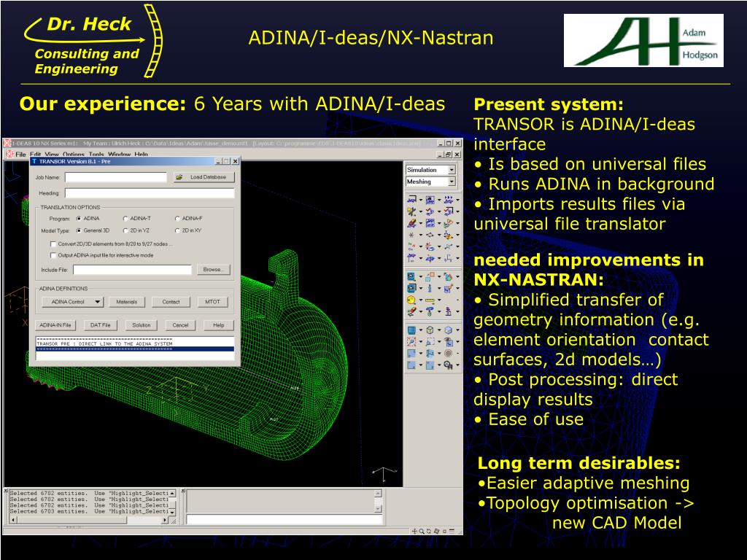Click the green shape with red arrow icon
The image size is (747, 560).
click(x=449, y=276)
